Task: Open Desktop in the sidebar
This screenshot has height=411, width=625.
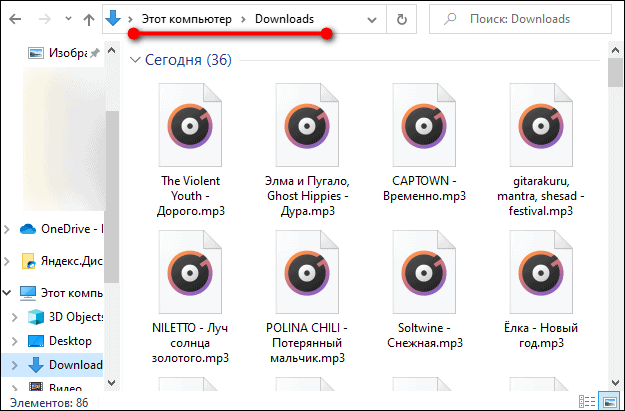Action: coord(70,341)
